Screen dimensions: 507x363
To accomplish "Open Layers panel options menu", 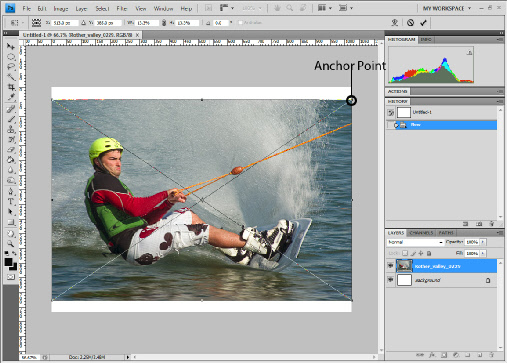I will (500, 233).
